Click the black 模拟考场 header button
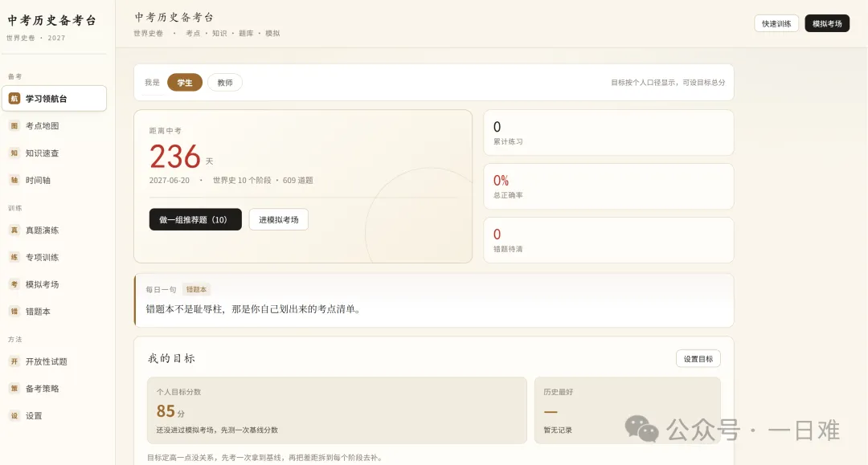The width and height of the screenshot is (868, 465). pos(827,23)
